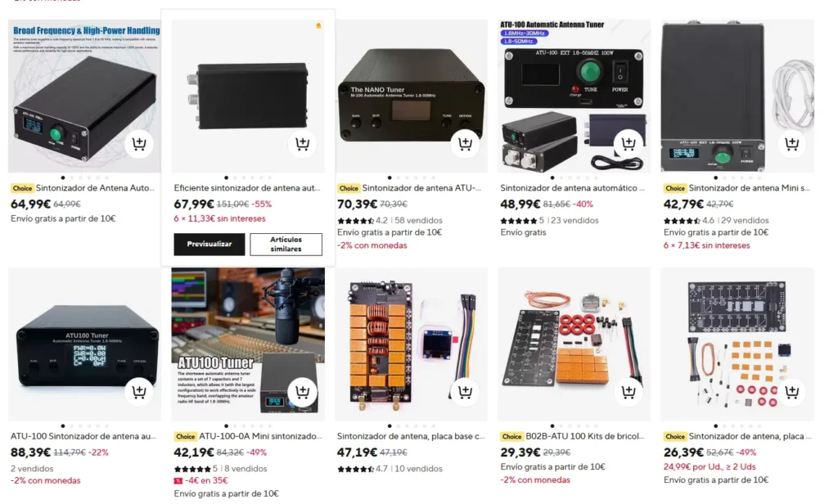View the ATU100 Tuner studio microphone image
The height and width of the screenshot is (504, 838).
tap(248, 344)
